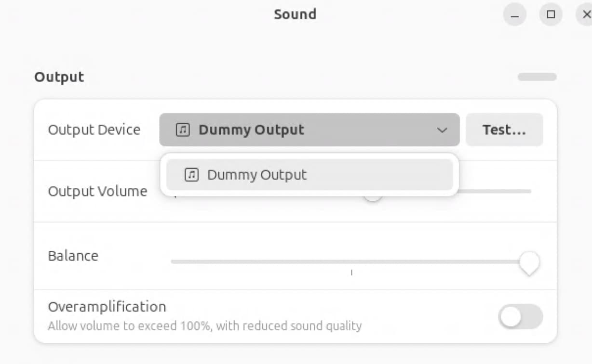The width and height of the screenshot is (592, 364).
Task: Click the downward chevron on the Output Device selector
Action: coord(442,130)
